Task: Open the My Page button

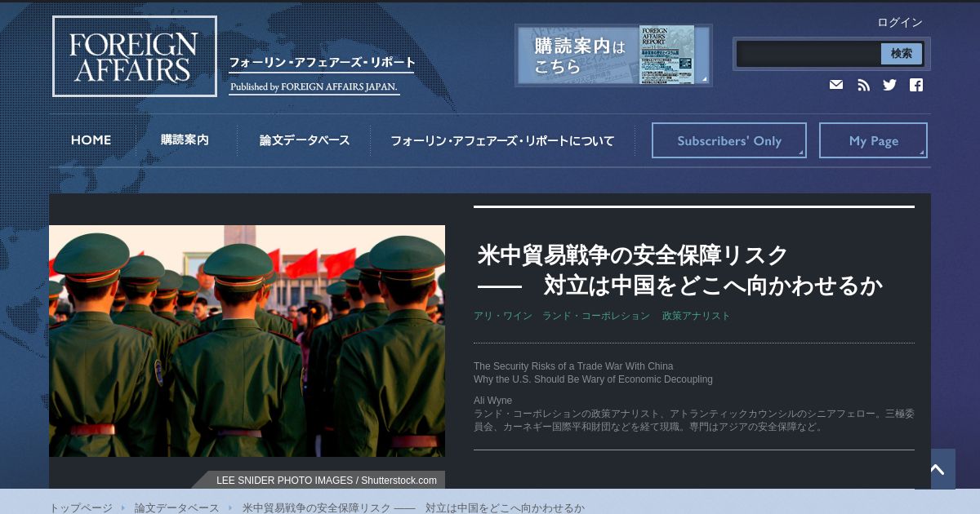Action: point(873,140)
